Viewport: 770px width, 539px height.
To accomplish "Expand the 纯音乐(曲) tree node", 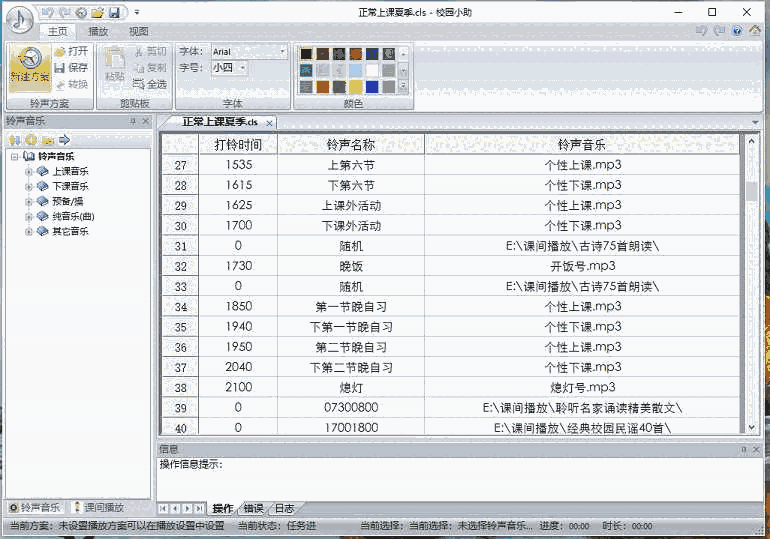I will (28, 216).
